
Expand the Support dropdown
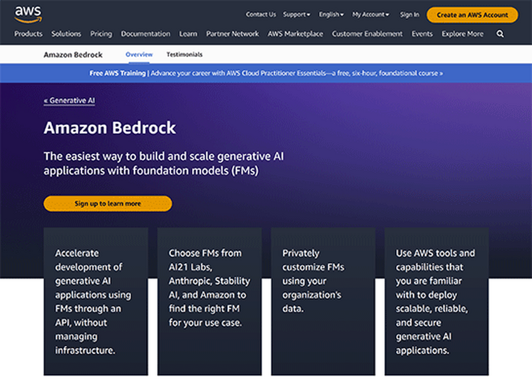click(296, 14)
